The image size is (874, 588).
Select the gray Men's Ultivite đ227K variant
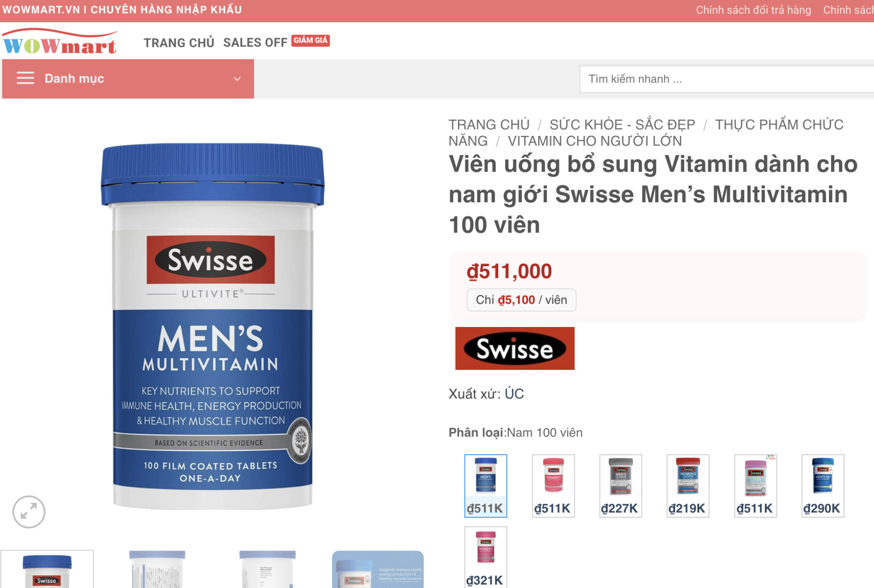click(x=621, y=486)
